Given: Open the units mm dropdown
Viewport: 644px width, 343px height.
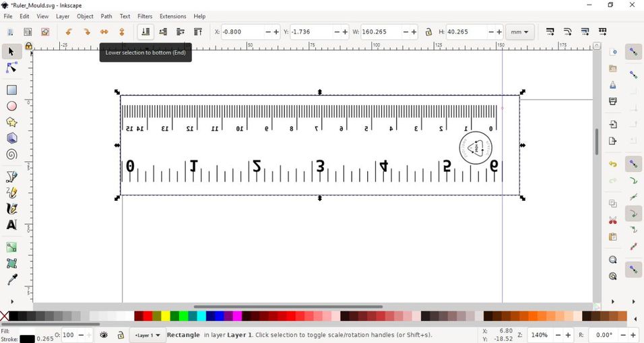Looking at the screenshot, I should (519, 32).
